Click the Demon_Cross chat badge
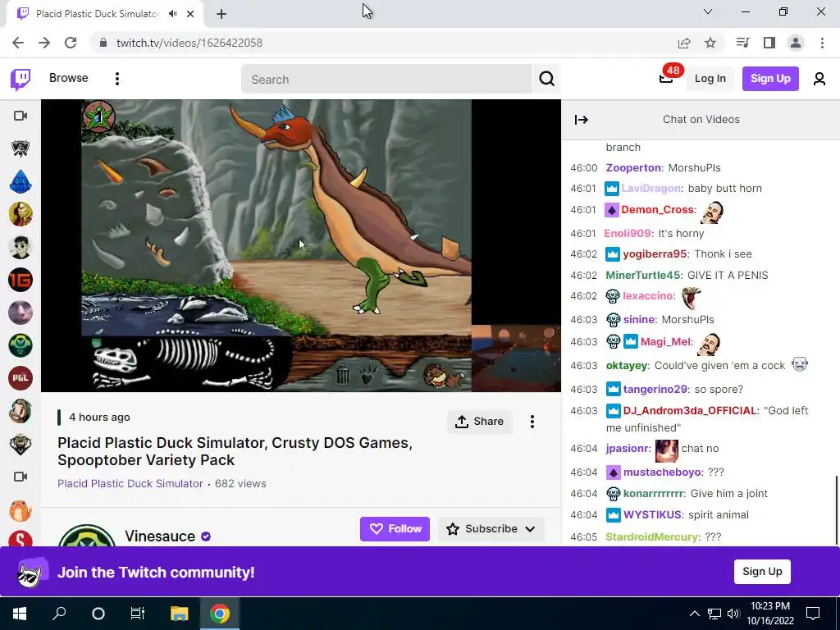The width and height of the screenshot is (840, 630). point(612,210)
